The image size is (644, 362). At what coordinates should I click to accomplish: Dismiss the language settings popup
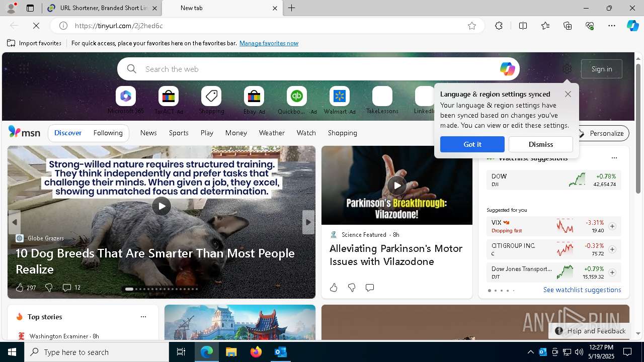pyautogui.click(x=541, y=144)
